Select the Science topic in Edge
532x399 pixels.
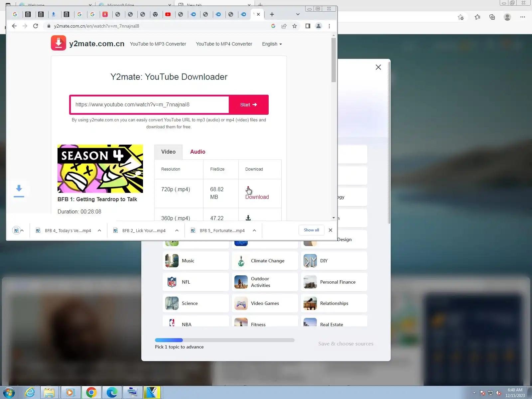point(196,303)
